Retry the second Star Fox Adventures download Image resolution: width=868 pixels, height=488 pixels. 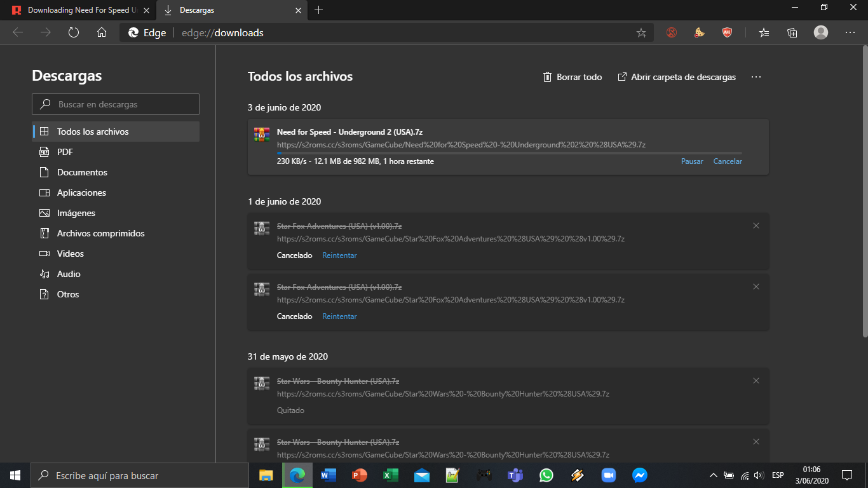click(x=339, y=316)
